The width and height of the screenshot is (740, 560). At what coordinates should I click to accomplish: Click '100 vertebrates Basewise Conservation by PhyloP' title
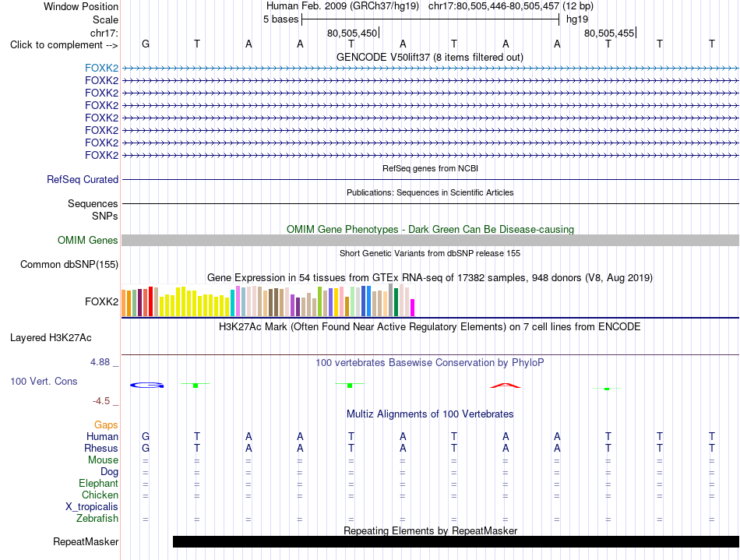pos(430,363)
